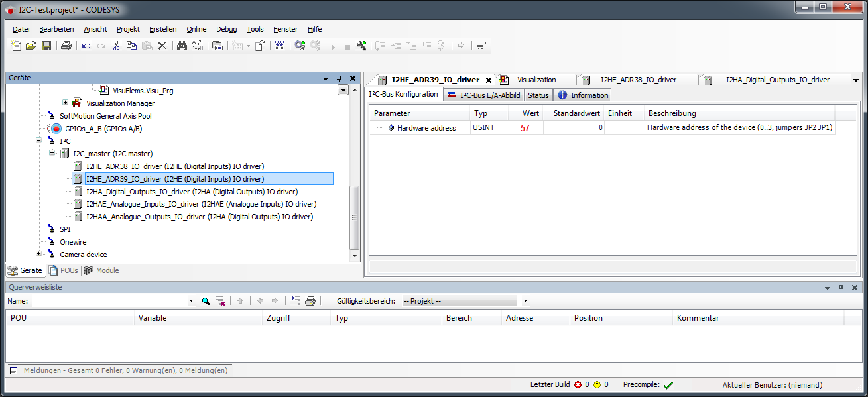
Task: Click the Build wrench icon
Action: 361,46
